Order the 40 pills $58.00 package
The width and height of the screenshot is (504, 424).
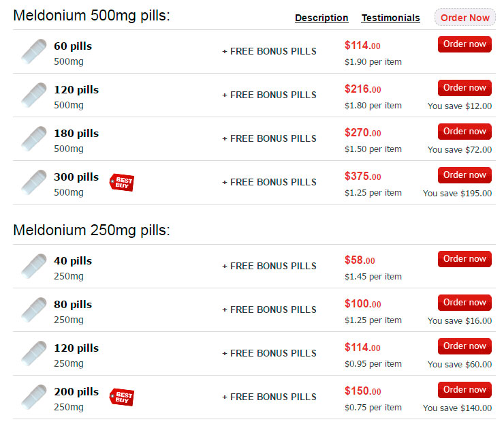(464, 259)
